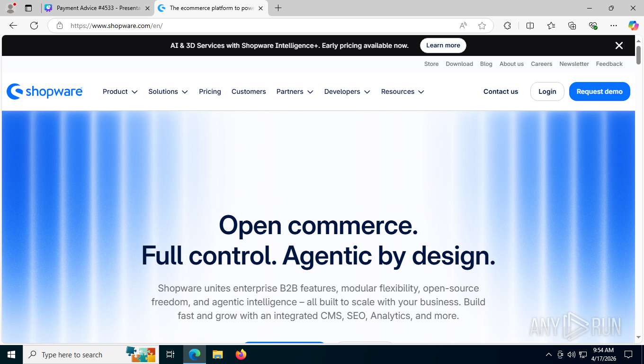
Task: Open the network status icon
Action: 583,355
